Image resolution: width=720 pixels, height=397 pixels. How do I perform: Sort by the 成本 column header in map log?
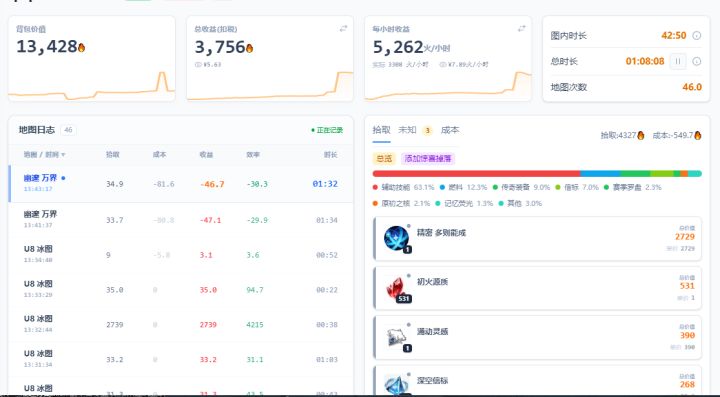click(x=159, y=155)
